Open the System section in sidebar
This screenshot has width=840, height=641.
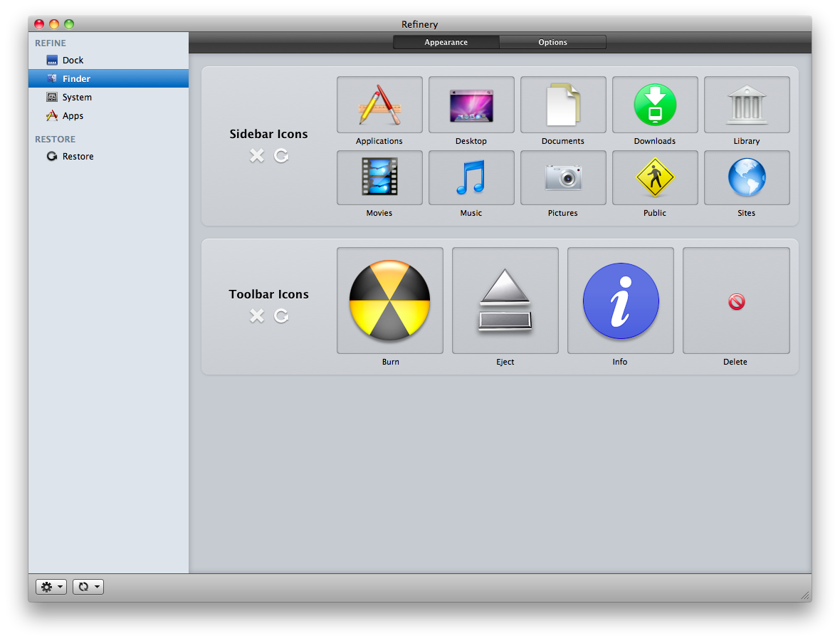(x=108, y=97)
